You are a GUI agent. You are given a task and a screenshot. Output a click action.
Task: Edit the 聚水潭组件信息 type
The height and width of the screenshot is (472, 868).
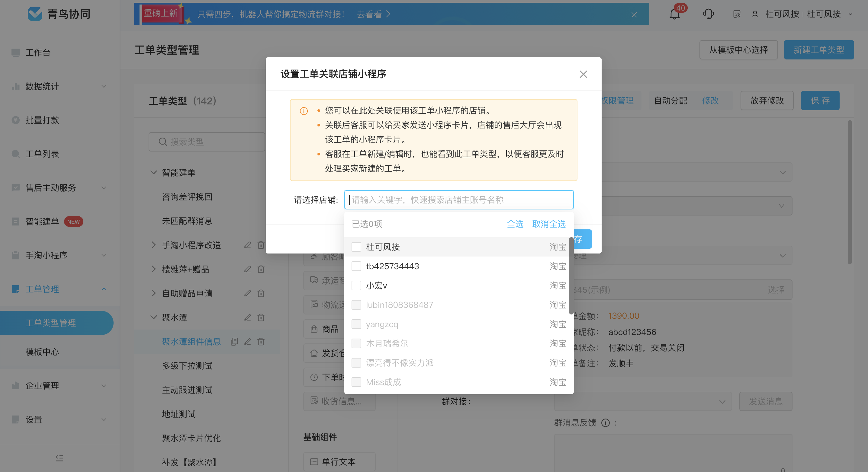(248, 342)
